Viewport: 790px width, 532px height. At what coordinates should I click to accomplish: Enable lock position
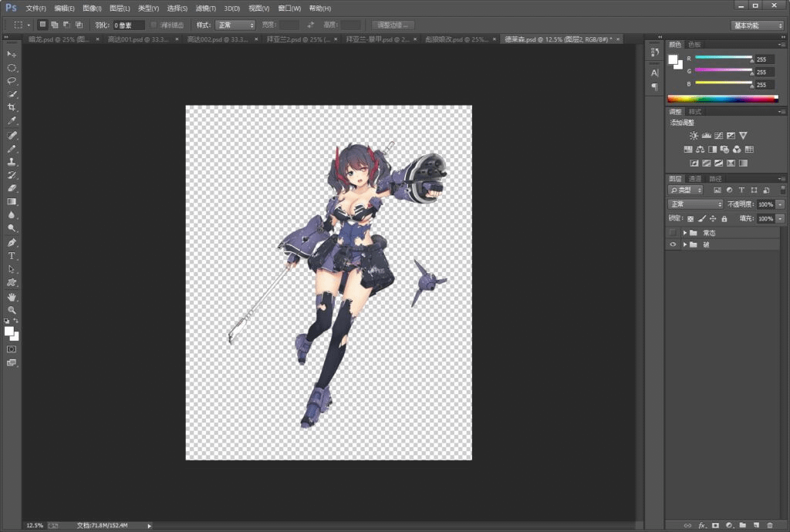point(713,218)
